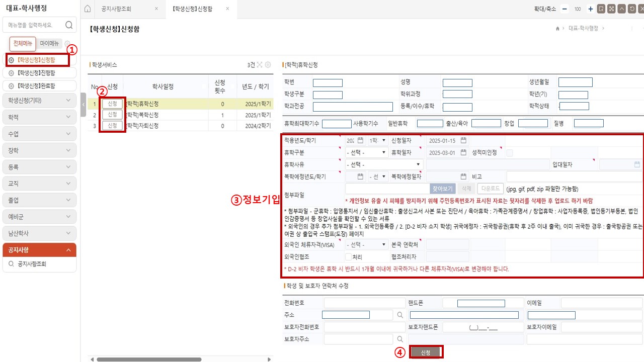Go to the home tab icon

point(88,9)
